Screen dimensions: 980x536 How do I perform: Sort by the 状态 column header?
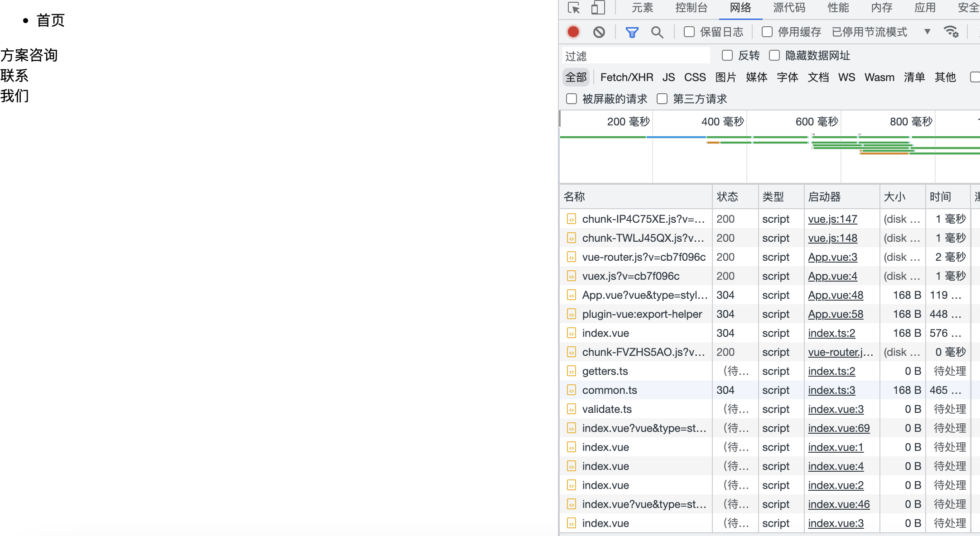click(x=735, y=197)
